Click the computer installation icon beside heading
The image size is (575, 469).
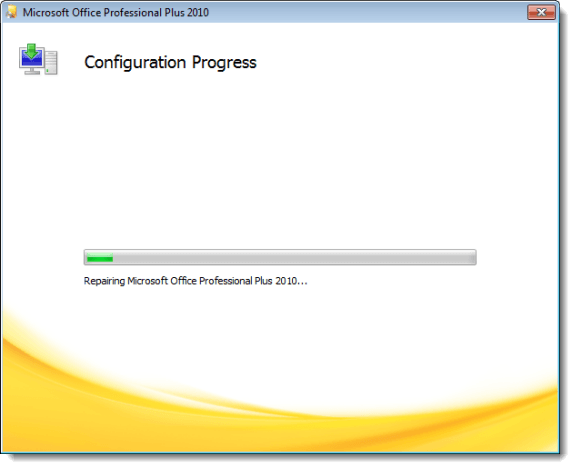pos(38,59)
